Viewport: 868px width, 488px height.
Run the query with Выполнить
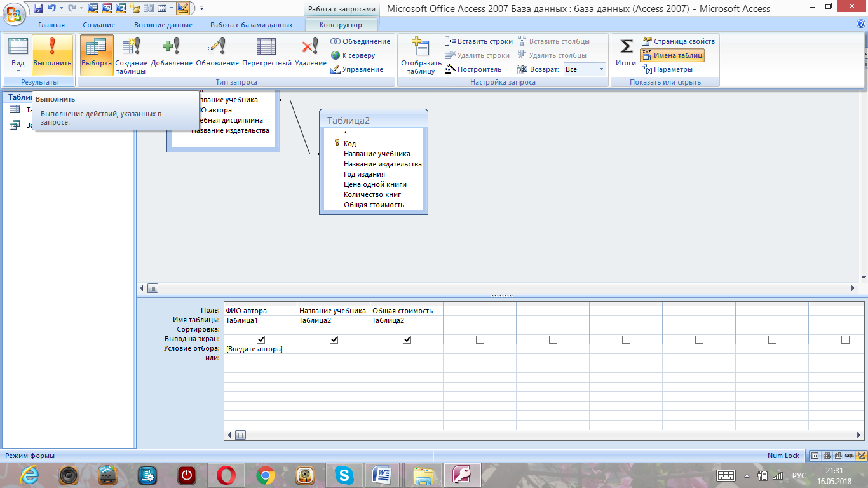point(52,55)
